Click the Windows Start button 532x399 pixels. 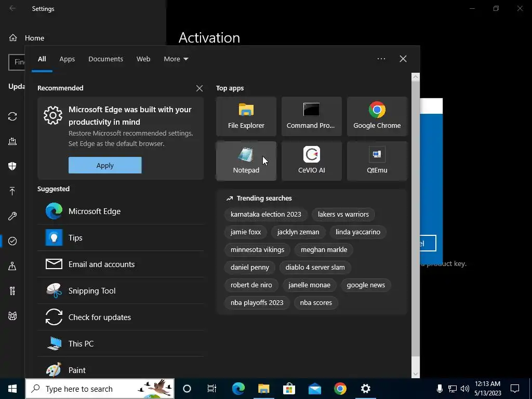[x=12, y=389]
